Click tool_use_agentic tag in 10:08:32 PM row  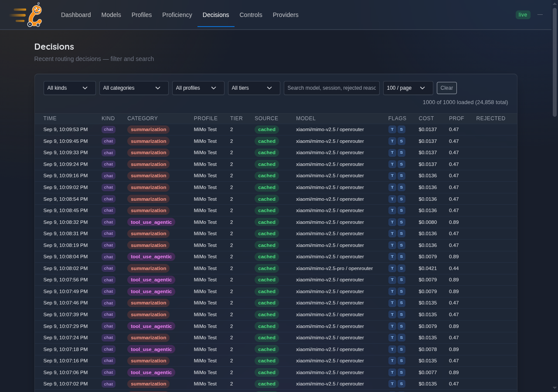(x=151, y=222)
